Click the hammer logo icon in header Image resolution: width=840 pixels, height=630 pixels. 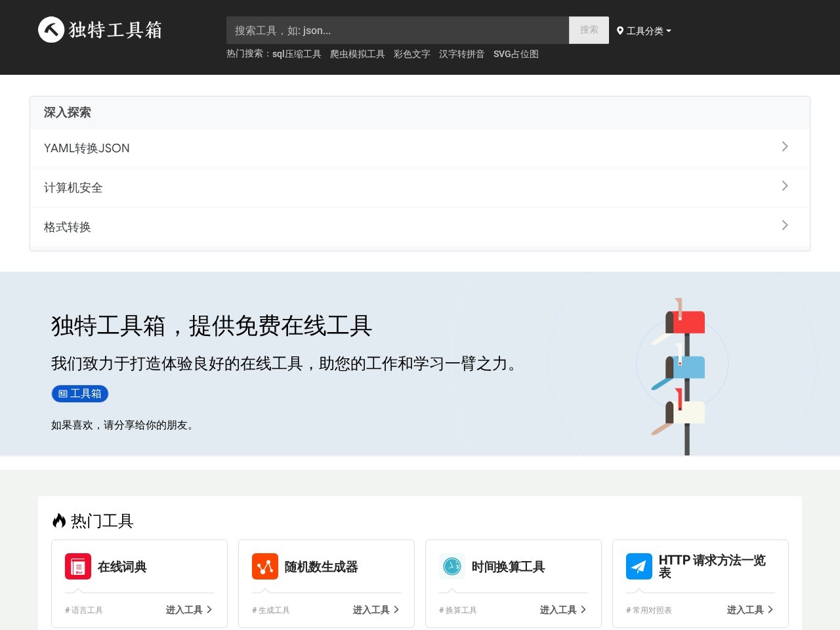51,30
